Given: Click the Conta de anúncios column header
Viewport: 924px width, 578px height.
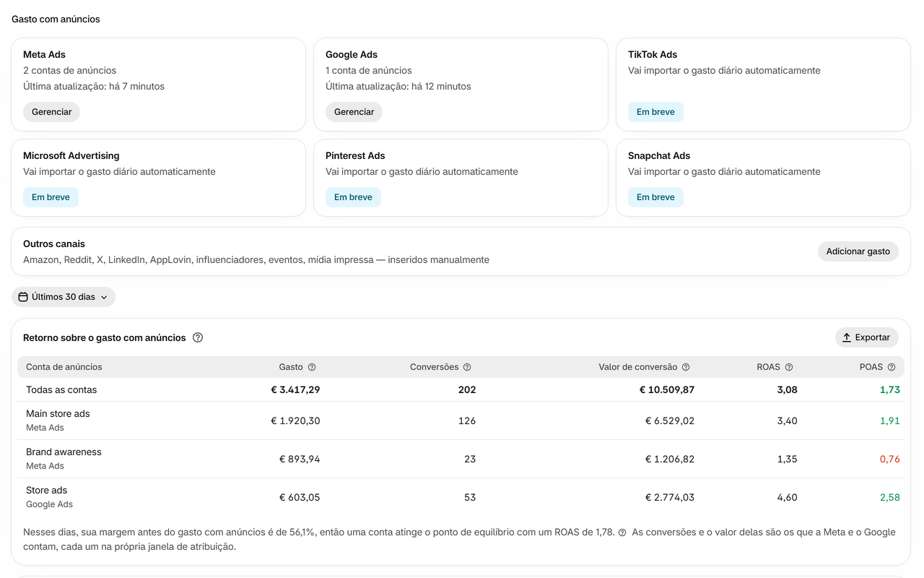Looking at the screenshot, I should pos(64,367).
